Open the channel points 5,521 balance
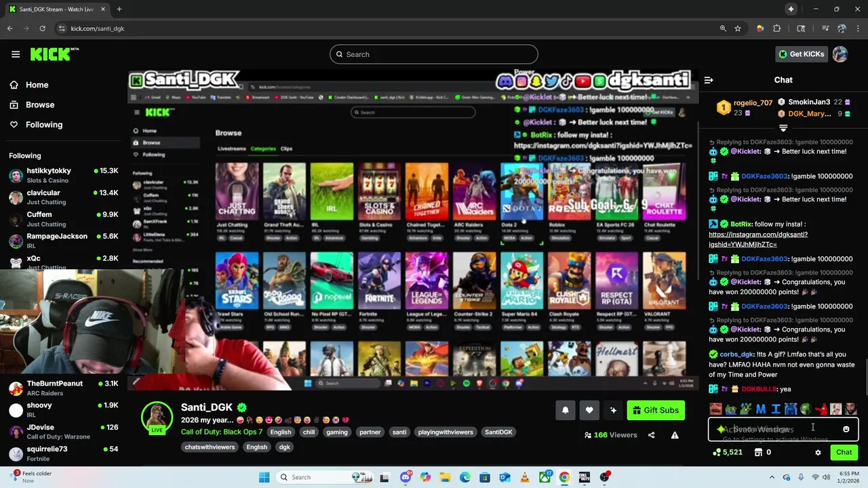The height and width of the screenshot is (488, 868). click(728, 453)
